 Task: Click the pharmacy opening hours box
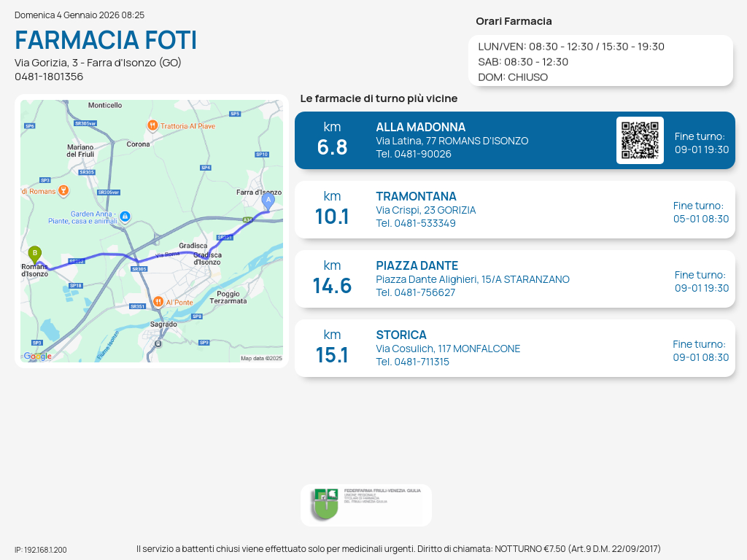click(600, 61)
